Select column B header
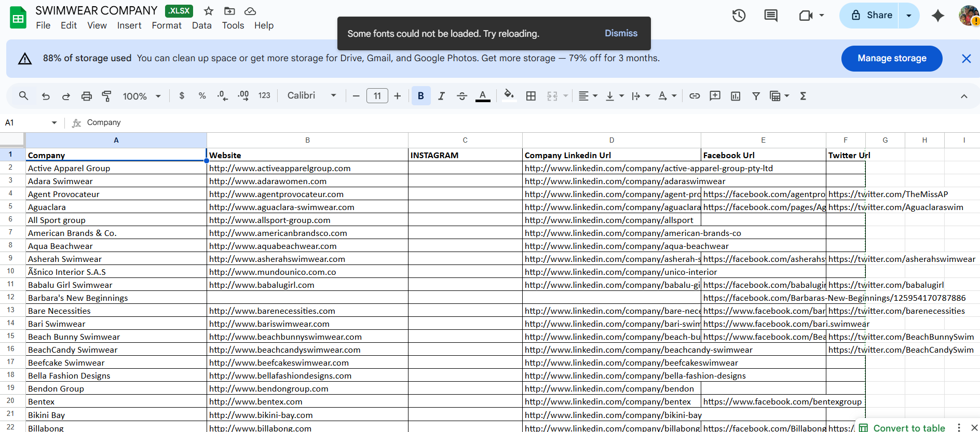Viewport: 980px width, 432px height. pyautogui.click(x=307, y=140)
